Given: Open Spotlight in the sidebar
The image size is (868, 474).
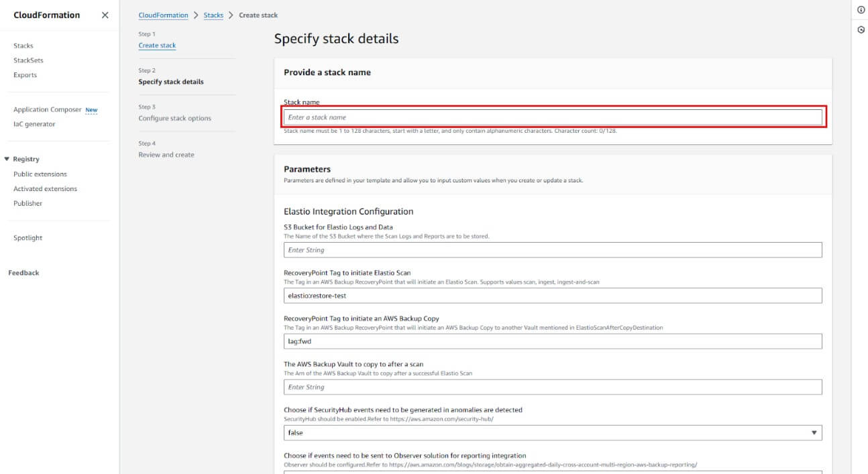Looking at the screenshot, I should [x=28, y=238].
